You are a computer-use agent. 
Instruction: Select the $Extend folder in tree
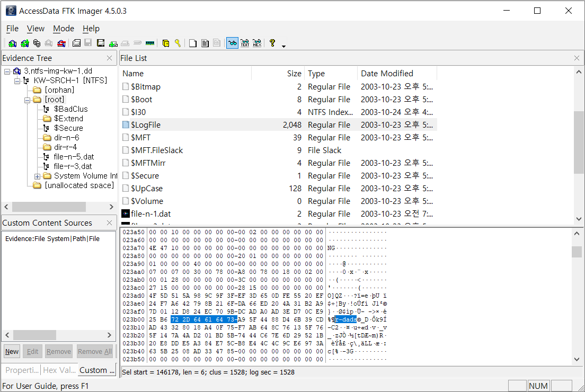[69, 119]
